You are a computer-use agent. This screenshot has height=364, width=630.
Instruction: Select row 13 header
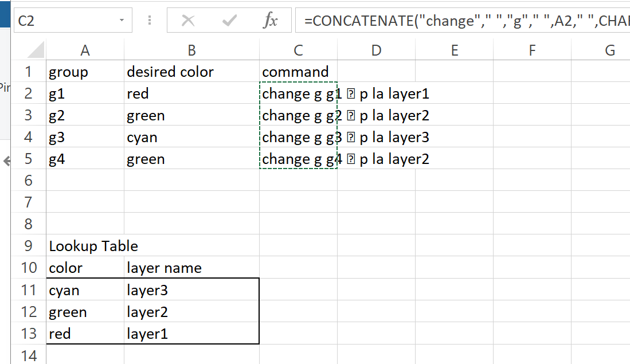click(29, 333)
